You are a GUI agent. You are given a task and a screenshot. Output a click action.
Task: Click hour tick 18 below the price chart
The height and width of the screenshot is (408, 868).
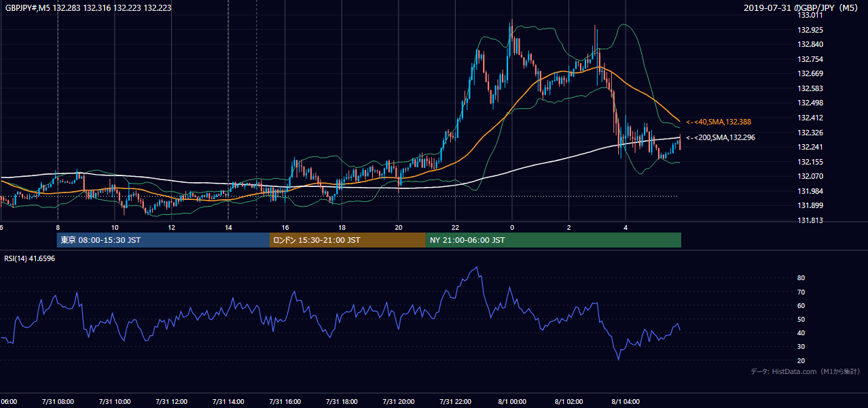pos(342,227)
